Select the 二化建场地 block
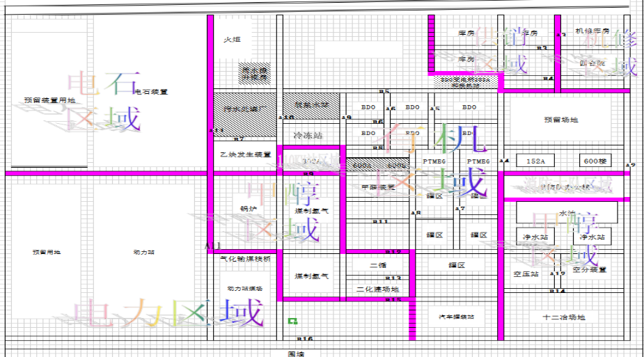This screenshot has height=357, width=644. 377,289
